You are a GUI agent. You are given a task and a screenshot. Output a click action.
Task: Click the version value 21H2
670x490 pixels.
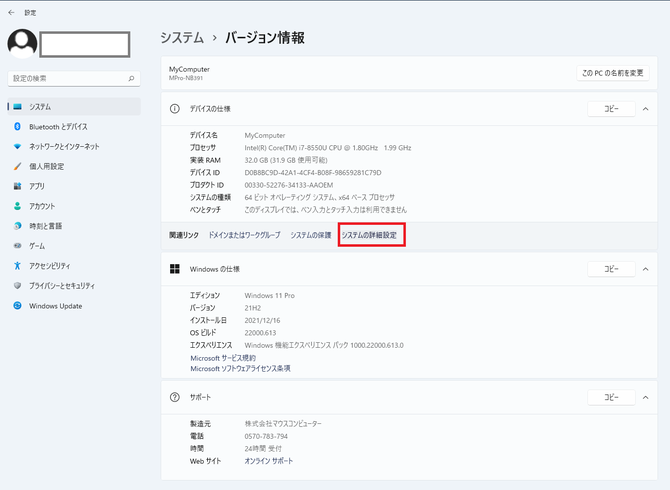253,308
